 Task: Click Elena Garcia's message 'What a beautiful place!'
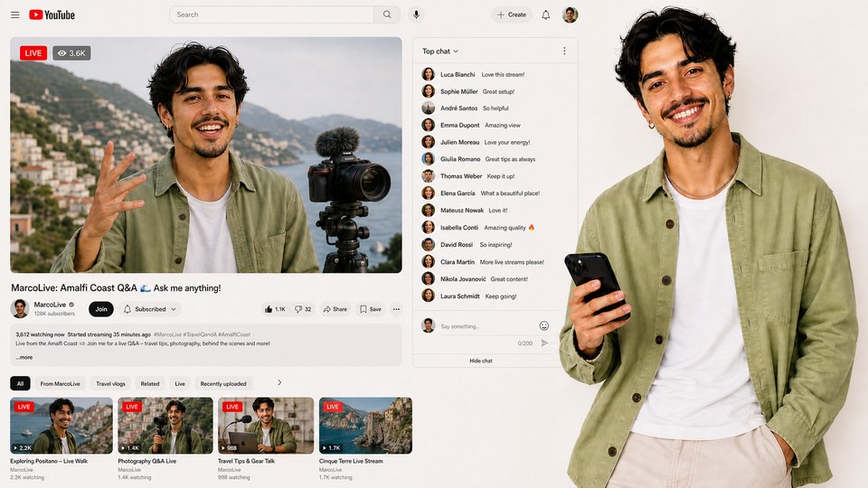[510, 193]
